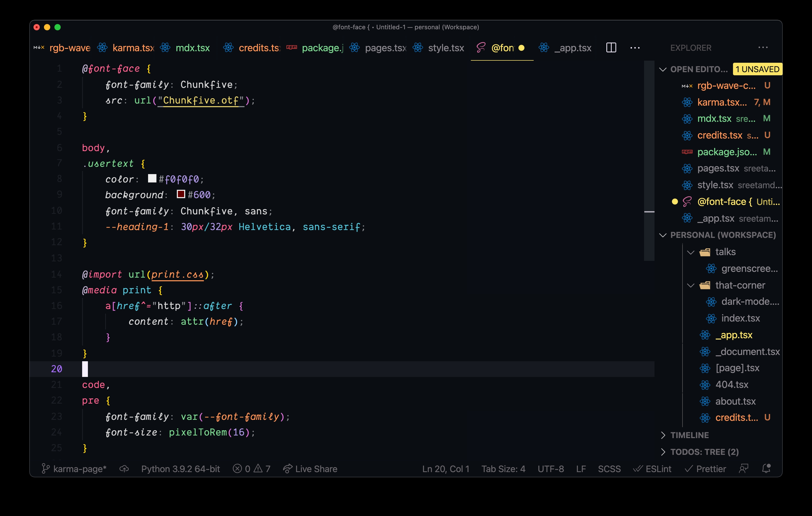812x516 pixels.
Task: Click the React icon beside about.tsx
Action: click(705, 401)
